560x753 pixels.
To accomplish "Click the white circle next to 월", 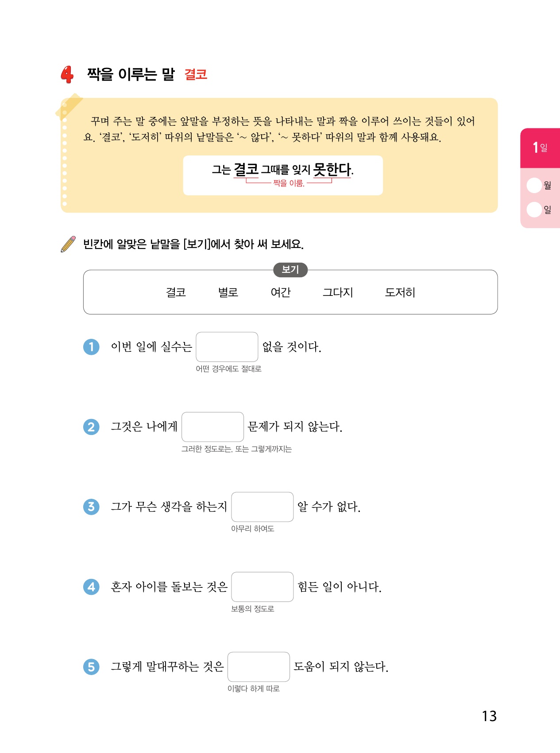I will point(534,185).
